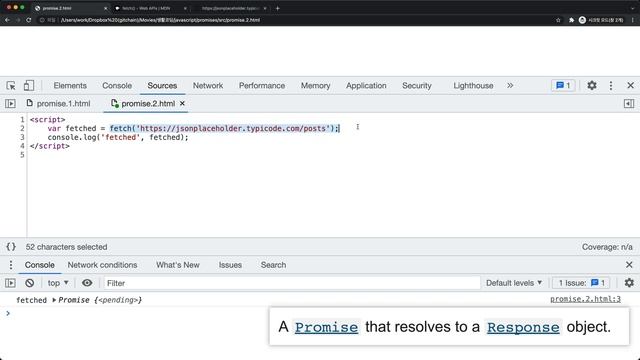Click the fetch URL code on line 2
Viewport: 640px width, 360px height.
click(224, 129)
